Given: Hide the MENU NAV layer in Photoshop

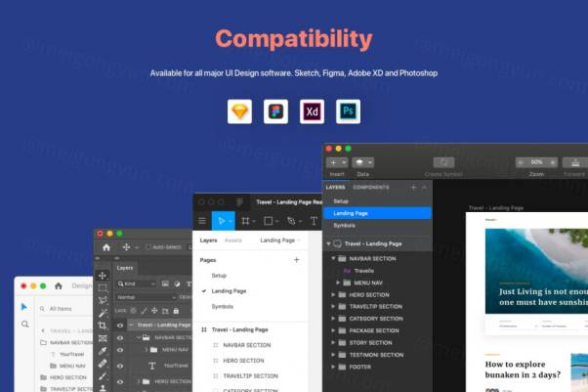Looking at the screenshot, I should click(x=120, y=350).
